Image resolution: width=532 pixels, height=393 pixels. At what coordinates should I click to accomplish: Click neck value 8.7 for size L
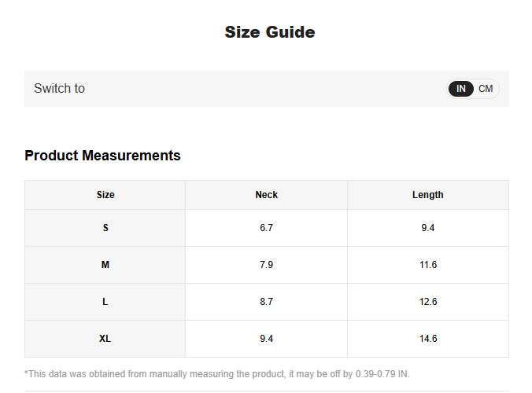(x=266, y=302)
